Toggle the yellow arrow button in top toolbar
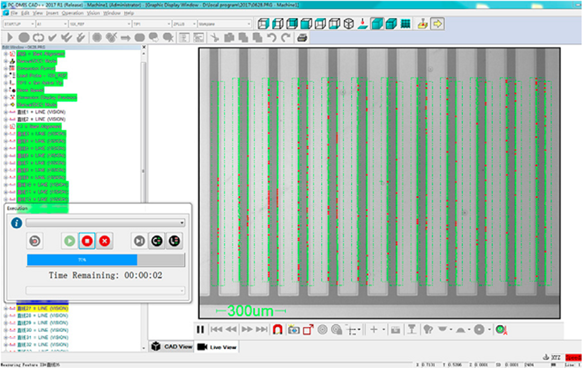588x368 pixels. 437,24
